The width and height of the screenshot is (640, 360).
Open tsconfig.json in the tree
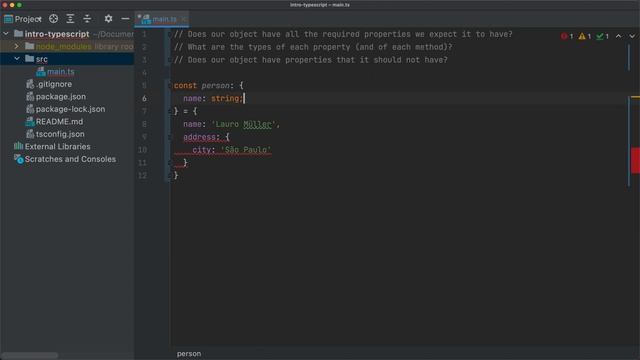60,134
